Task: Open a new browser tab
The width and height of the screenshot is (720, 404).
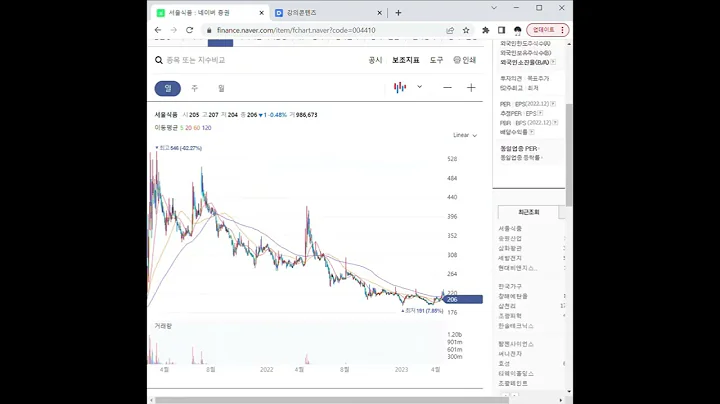Action: [399, 13]
